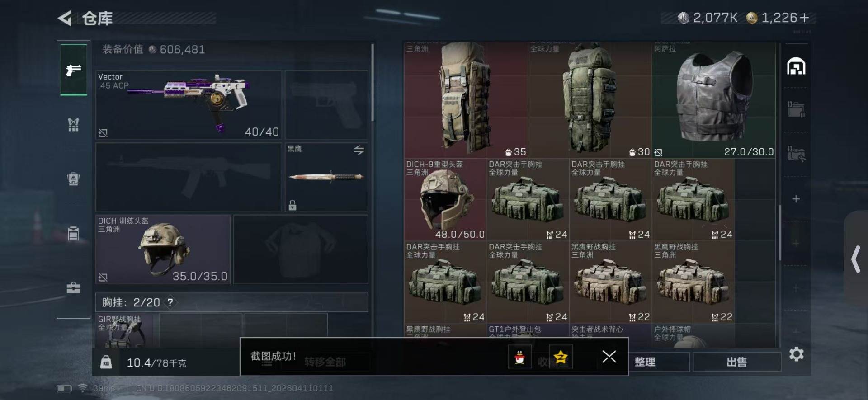The width and height of the screenshot is (868, 400).
Task: Dismiss the screenshot success notification
Action: 609,357
